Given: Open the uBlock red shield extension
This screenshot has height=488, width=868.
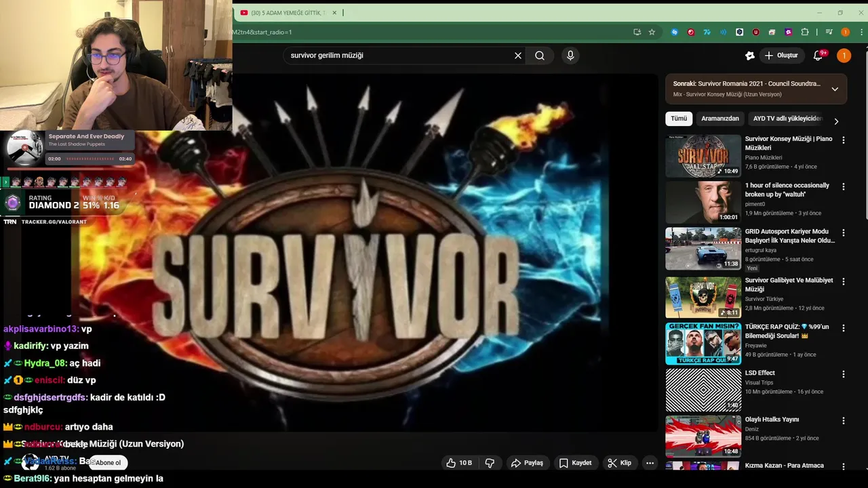Looking at the screenshot, I should [756, 32].
